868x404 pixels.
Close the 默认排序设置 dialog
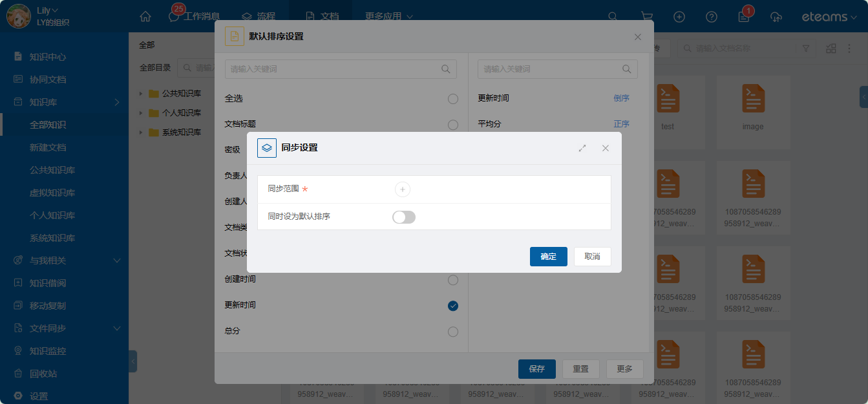click(x=638, y=37)
